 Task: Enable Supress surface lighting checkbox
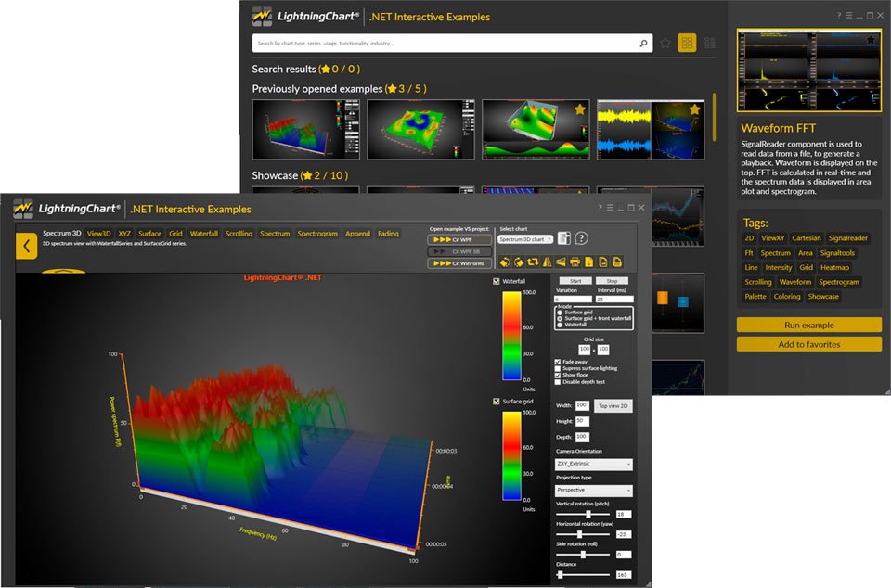[x=558, y=368]
